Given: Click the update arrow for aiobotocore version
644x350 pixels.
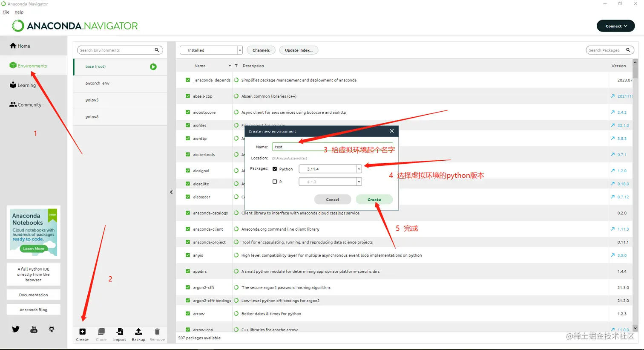Looking at the screenshot, I should pyautogui.click(x=613, y=112).
